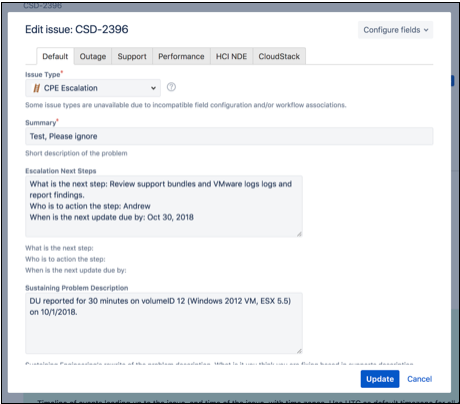Click the CSD-2396 issue key behind the dialog
Viewport: 460px width, 404px height.
[42, 5]
